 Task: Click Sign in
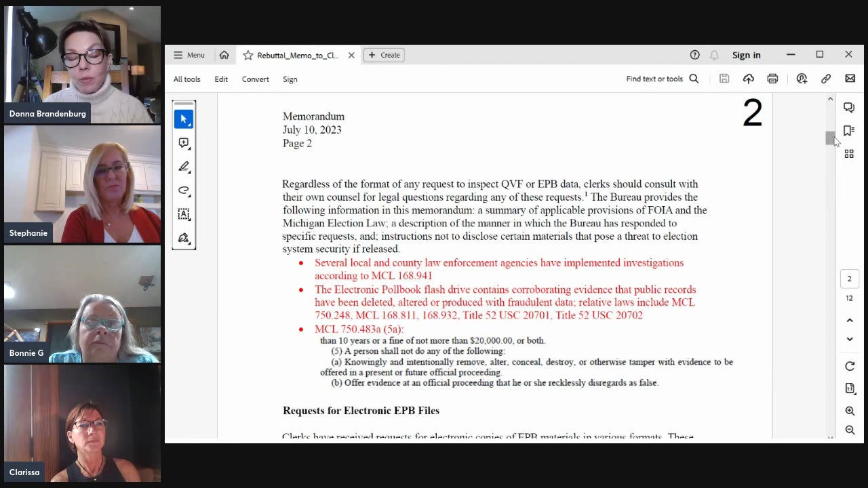tap(746, 55)
